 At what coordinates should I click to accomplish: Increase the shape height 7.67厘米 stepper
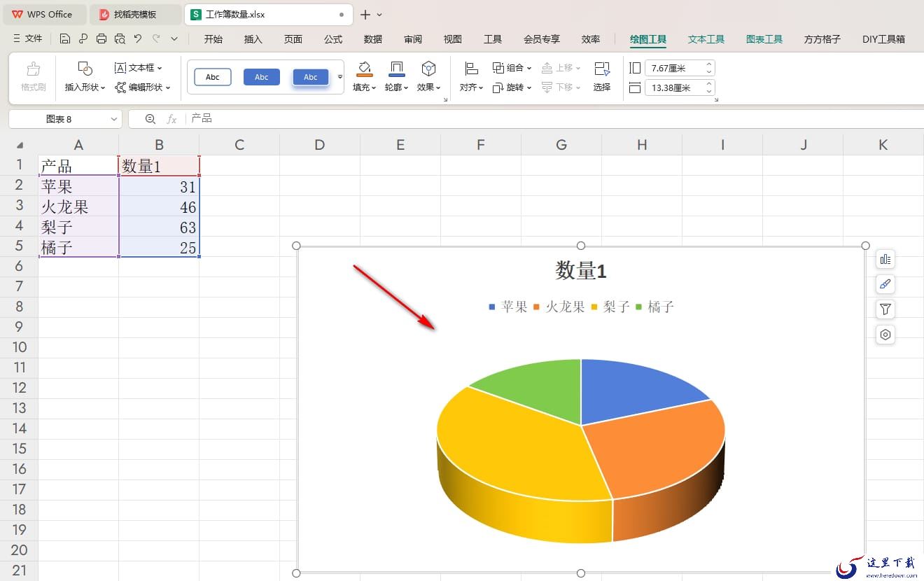(709, 64)
